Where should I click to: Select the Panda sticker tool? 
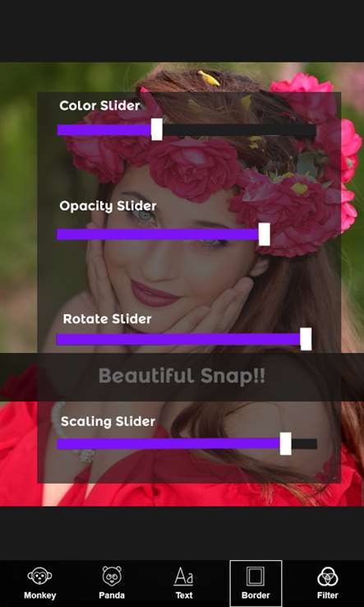click(112, 583)
